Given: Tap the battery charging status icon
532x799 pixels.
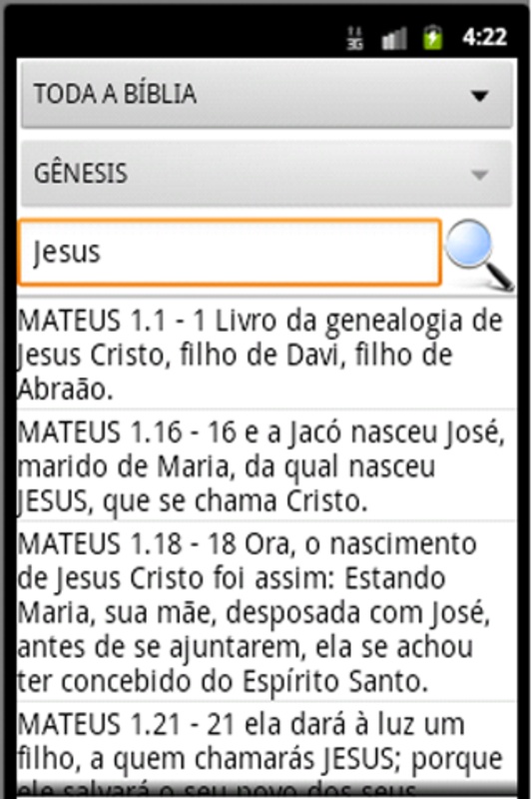Looking at the screenshot, I should point(433,37).
